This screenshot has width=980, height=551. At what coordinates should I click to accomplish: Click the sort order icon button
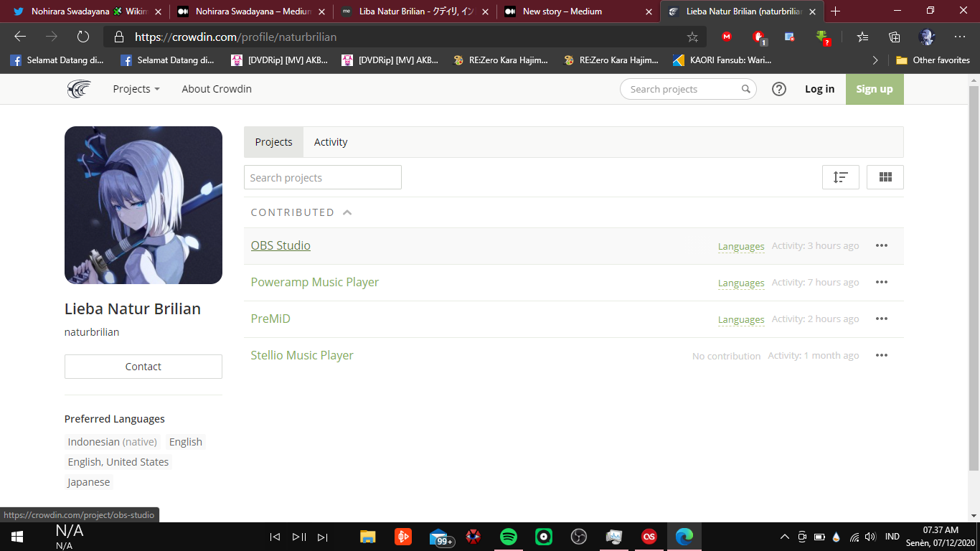pyautogui.click(x=840, y=177)
